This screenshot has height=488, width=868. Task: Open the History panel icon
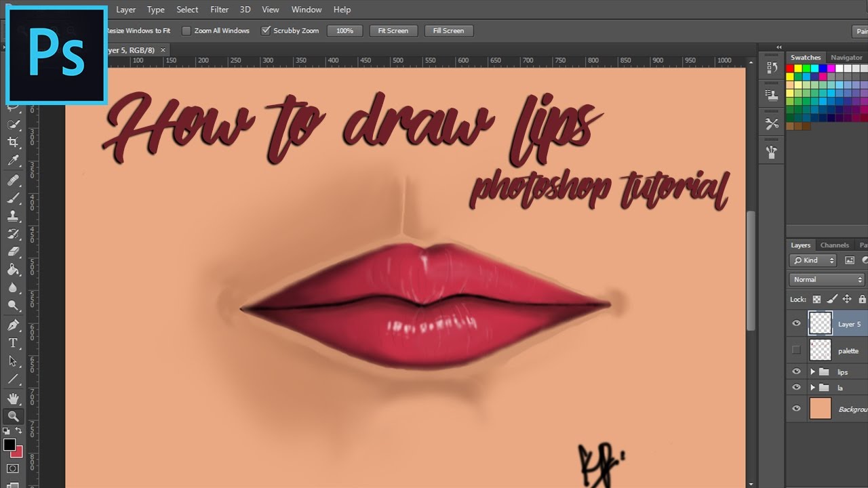click(772, 68)
